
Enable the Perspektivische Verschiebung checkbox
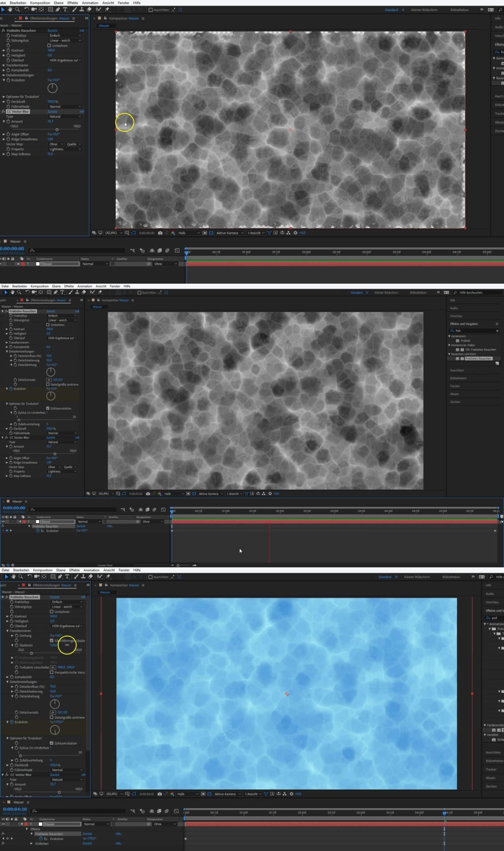tap(52, 672)
